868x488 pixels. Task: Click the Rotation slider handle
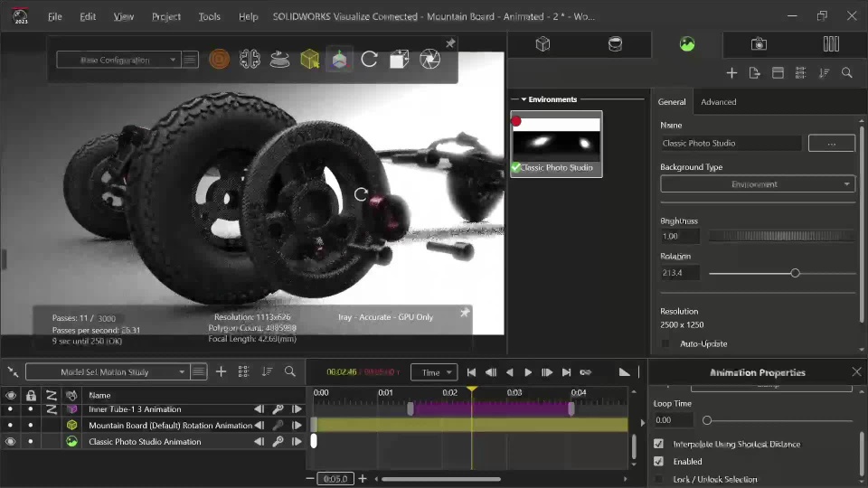point(795,273)
